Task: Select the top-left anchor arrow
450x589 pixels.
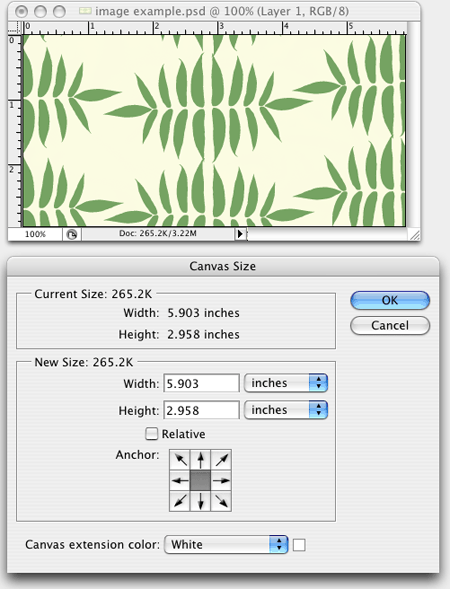Action: [x=180, y=460]
